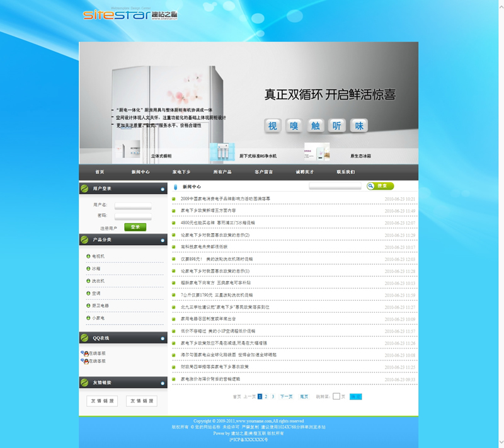504x448 pixels.
Task: Open the 新闻中心 navigation menu item
Action: (140, 172)
